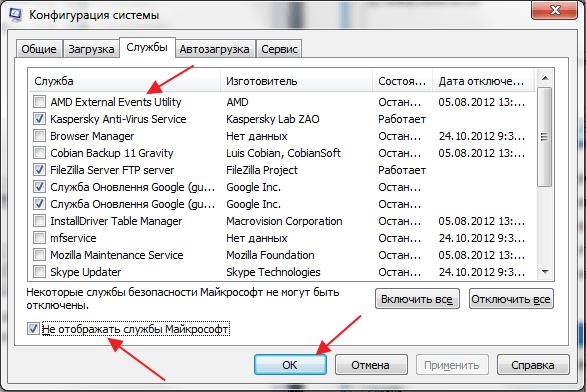The image size is (586, 392).
Task: Click the 'Macrovision Corporation' cell
Action: click(x=284, y=221)
